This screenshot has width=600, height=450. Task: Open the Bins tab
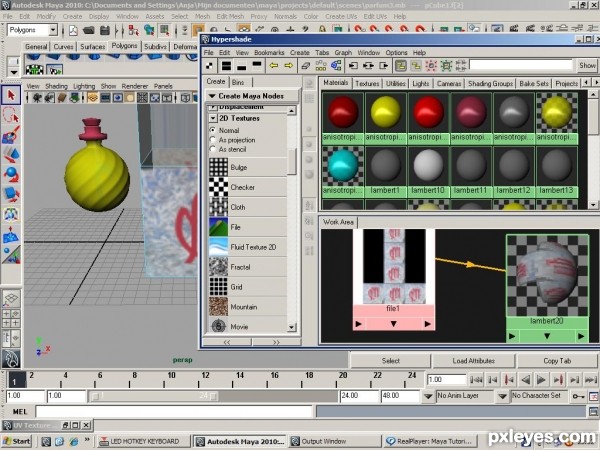pyautogui.click(x=238, y=82)
